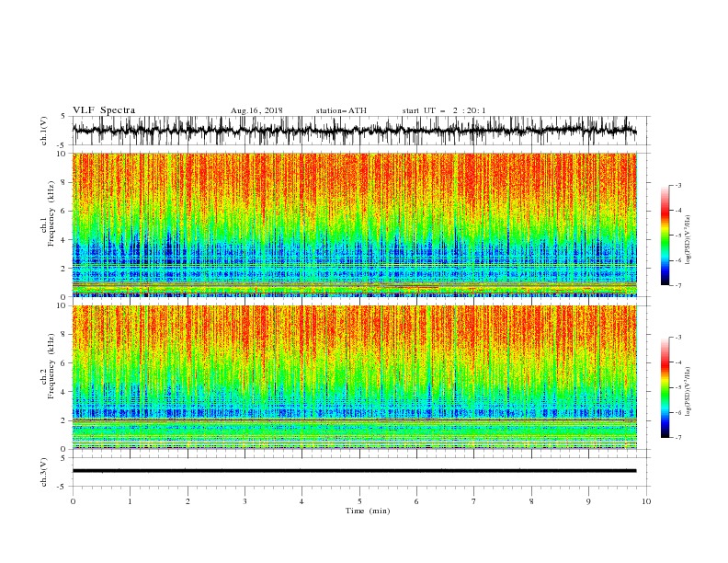Click the ch.2 spectrogram panel

(355, 377)
